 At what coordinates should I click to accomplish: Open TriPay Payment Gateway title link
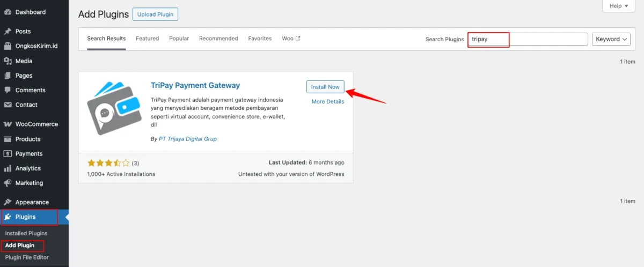coord(195,85)
